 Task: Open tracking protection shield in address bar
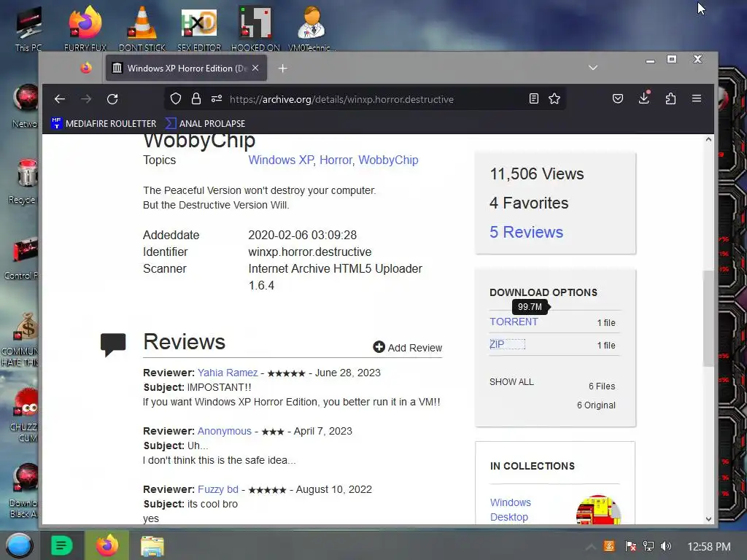pos(176,99)
